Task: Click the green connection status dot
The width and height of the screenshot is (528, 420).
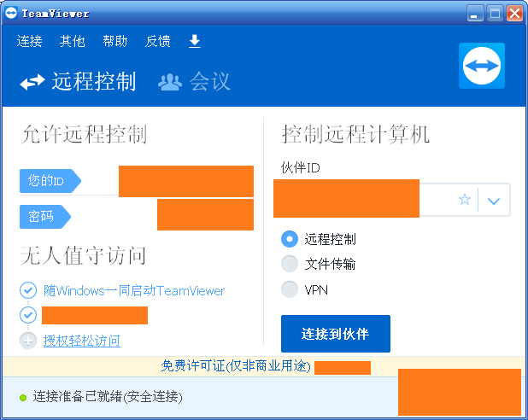Action: 23,398
